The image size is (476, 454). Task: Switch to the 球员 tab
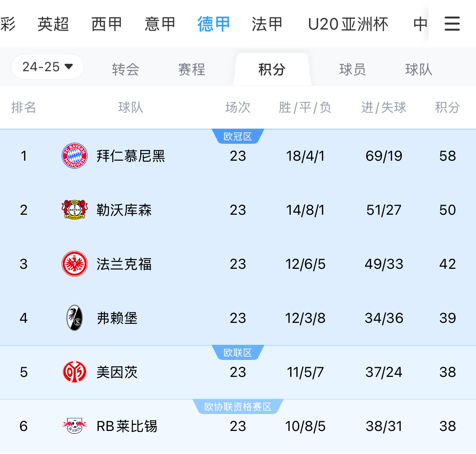(352, 70)
